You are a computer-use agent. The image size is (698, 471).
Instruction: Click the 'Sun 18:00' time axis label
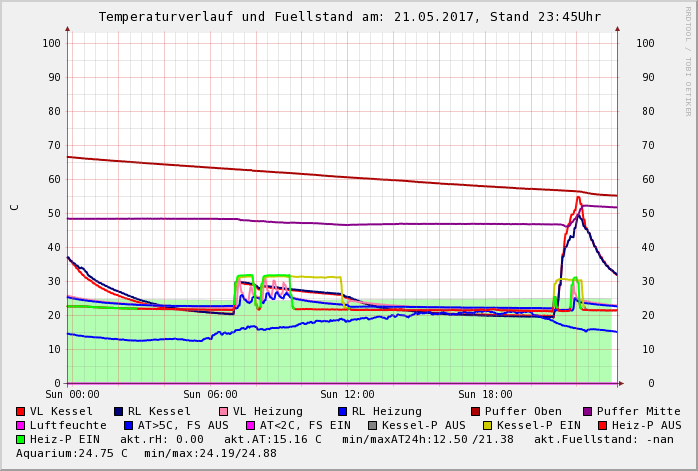[x=485, y=395]
